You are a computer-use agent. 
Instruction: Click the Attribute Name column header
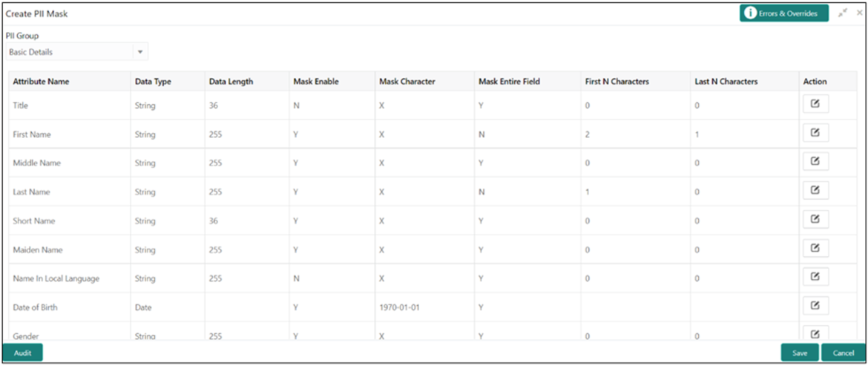pos(41,82)
